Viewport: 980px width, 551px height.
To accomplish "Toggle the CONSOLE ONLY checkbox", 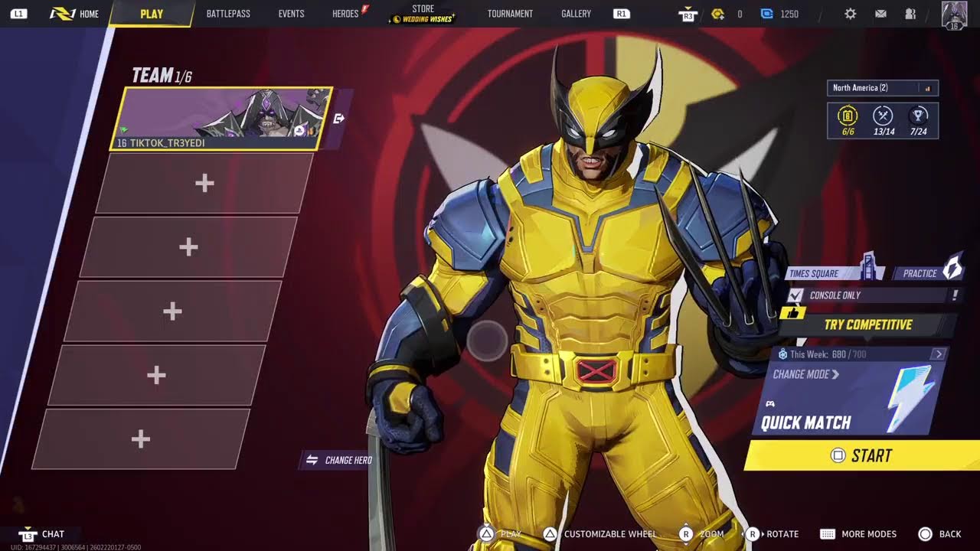I will pyautogui.click(x=796, y=295).
